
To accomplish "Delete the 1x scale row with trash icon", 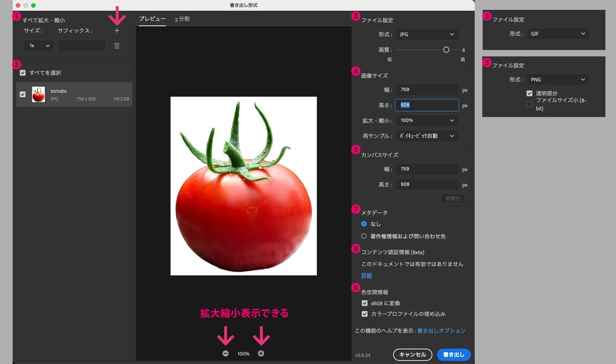I will tap(117, 46).
